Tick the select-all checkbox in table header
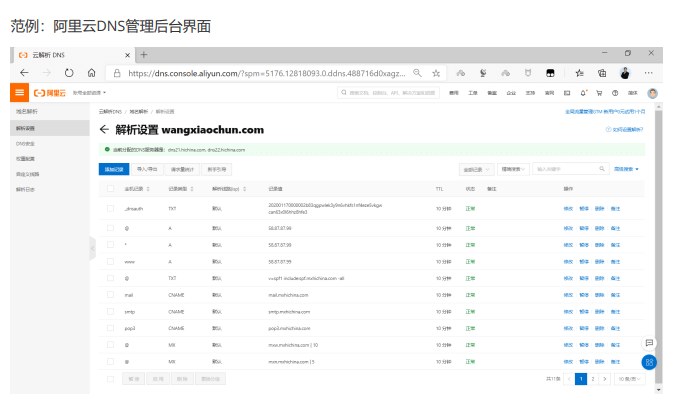This screenshot has width=678, height=409. coord(110,189)
